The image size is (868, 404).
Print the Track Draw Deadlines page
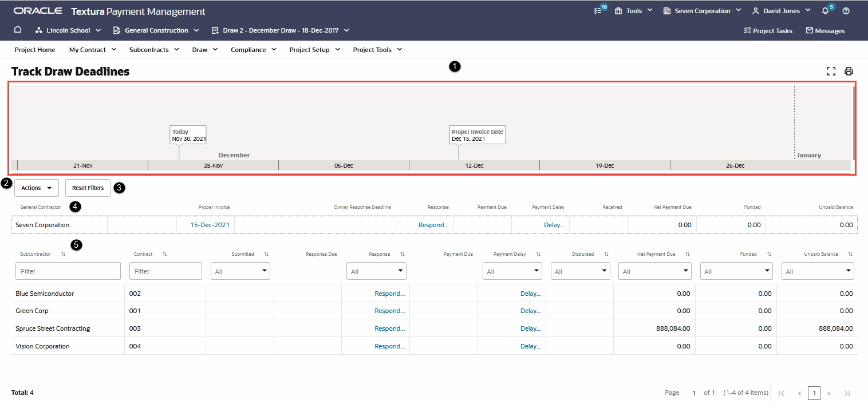(849, 72)
